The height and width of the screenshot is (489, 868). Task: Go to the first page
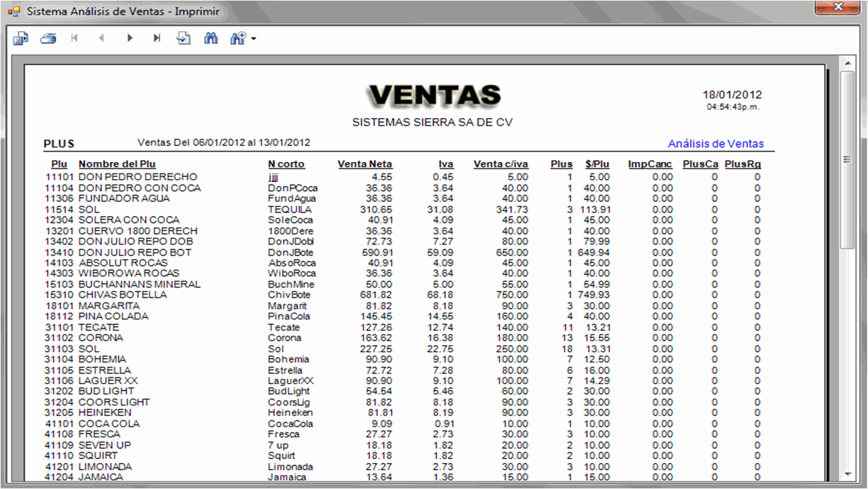tap(74, 39)
